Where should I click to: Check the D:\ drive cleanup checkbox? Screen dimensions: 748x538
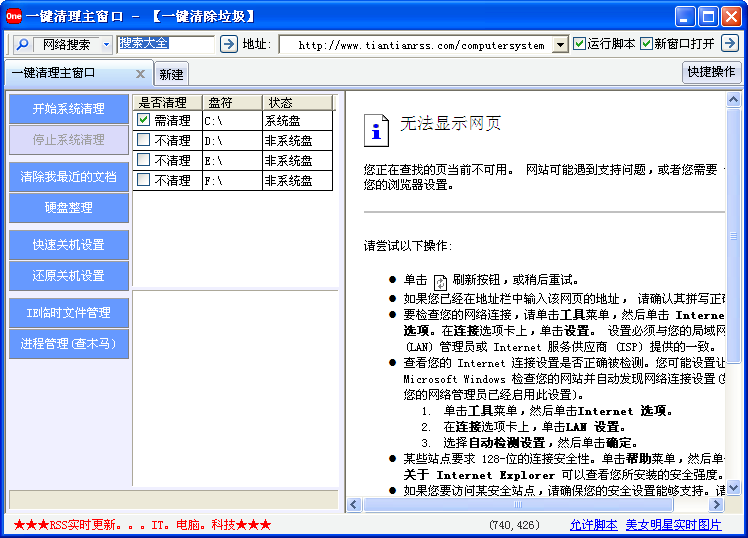point(144,141)
